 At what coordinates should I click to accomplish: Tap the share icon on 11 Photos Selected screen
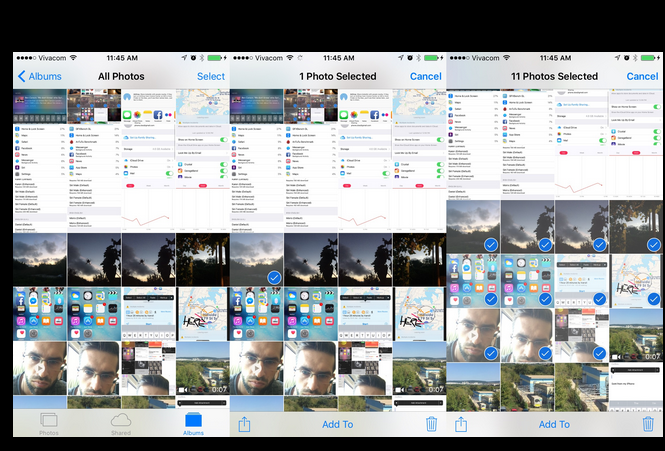pos(461,424)
